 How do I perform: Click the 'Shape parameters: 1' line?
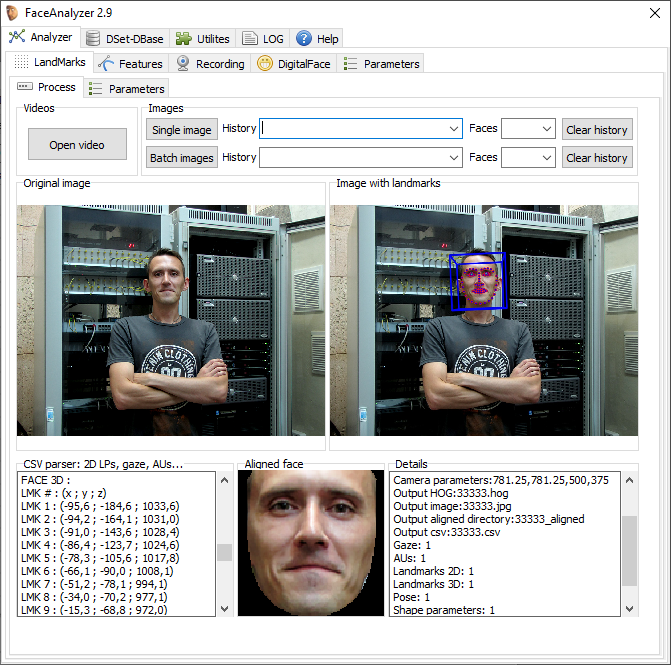coord(444,610)
